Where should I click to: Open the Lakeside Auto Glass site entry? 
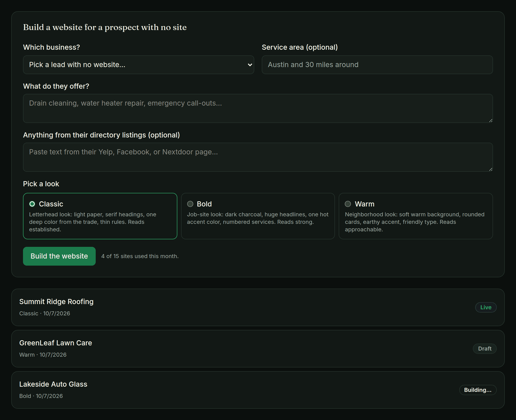coord(258,390)
